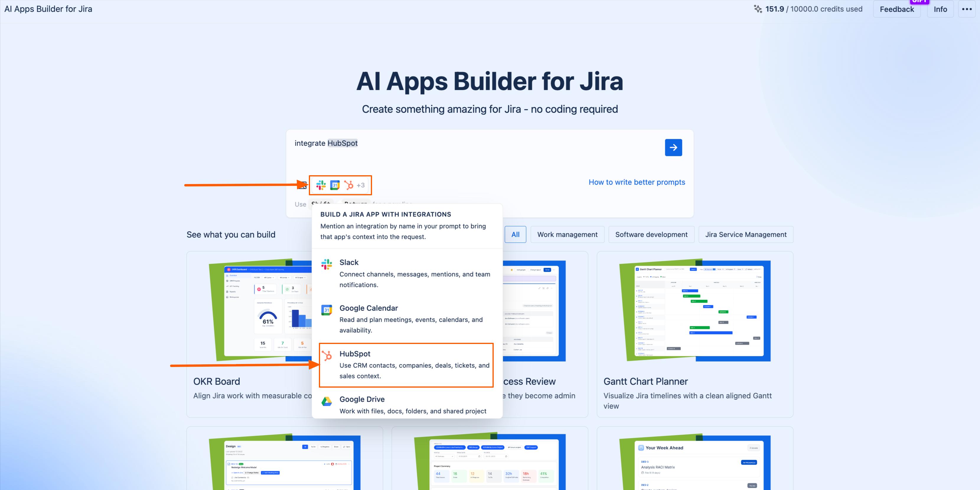The image size is (980, 490).
Task: Open the Gantt Chart Planner template thumbnail
Action: coord(695,310)
